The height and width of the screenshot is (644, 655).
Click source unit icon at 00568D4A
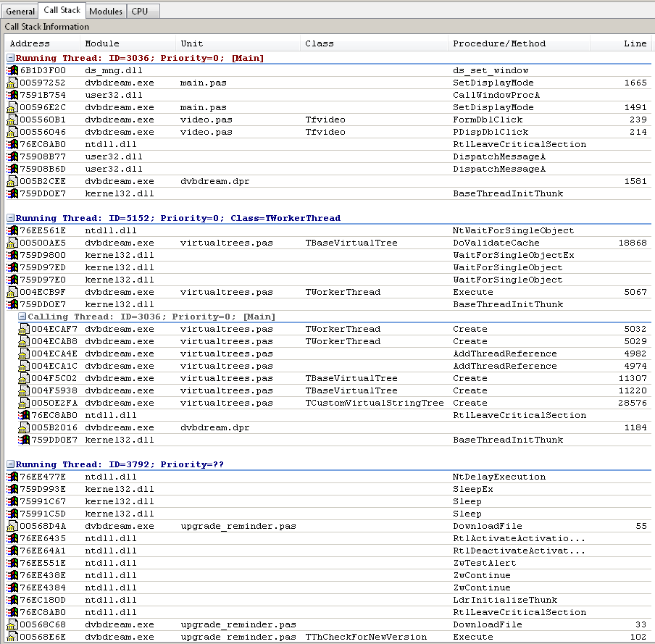(x=12, y=526)
